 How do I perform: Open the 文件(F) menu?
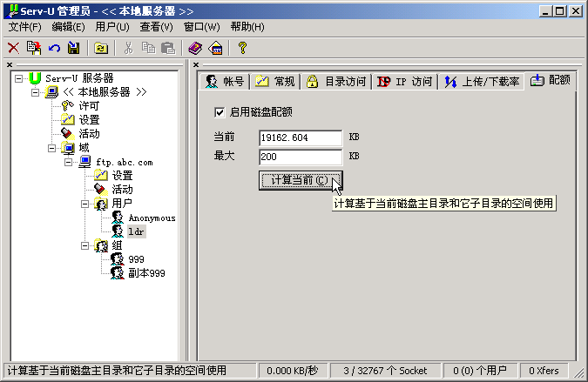point(24,27)
